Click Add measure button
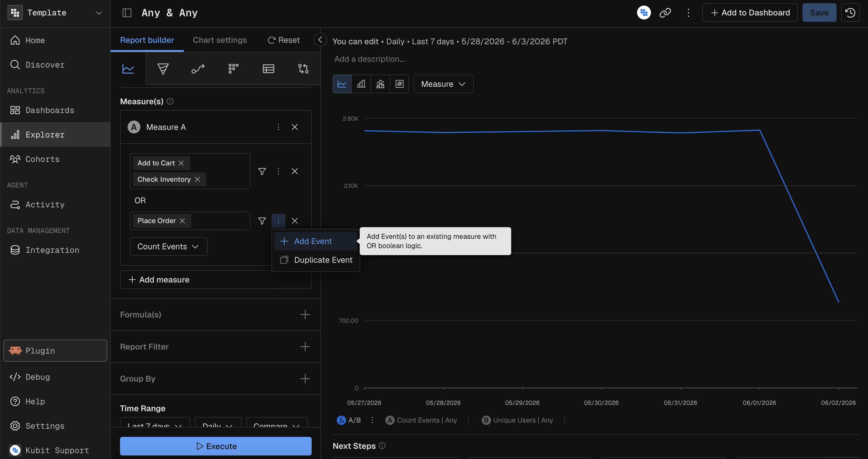 [216, 279]
